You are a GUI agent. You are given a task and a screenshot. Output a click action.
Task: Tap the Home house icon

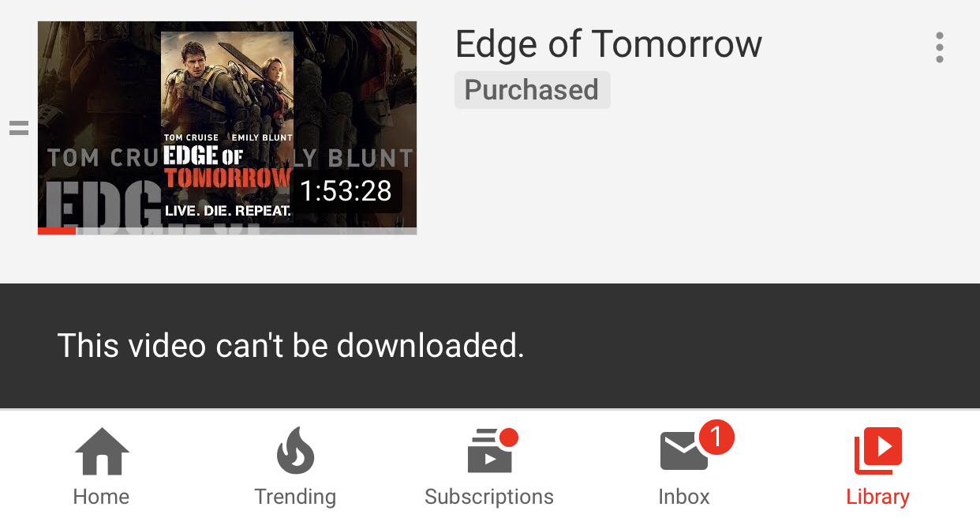coord(102,451)
